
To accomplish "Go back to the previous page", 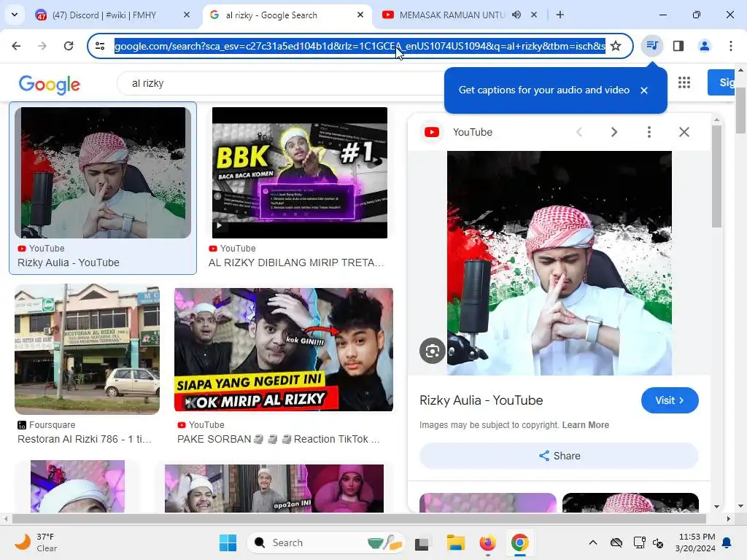I will tap(16, 46).
